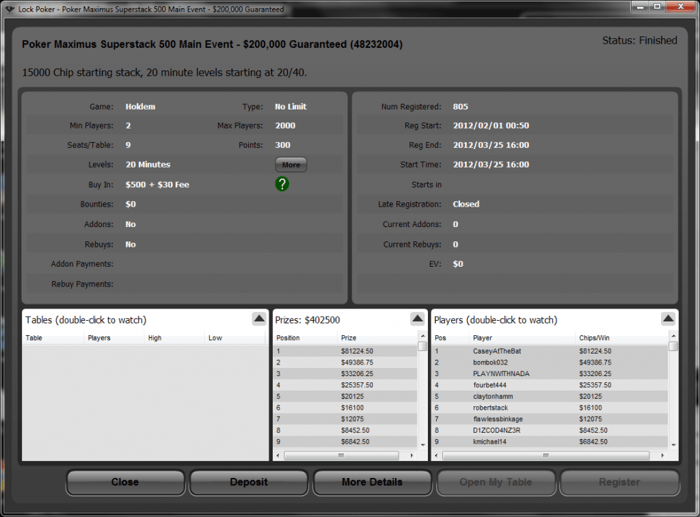Sort tables by Low column header

click(x=235, y=338)
